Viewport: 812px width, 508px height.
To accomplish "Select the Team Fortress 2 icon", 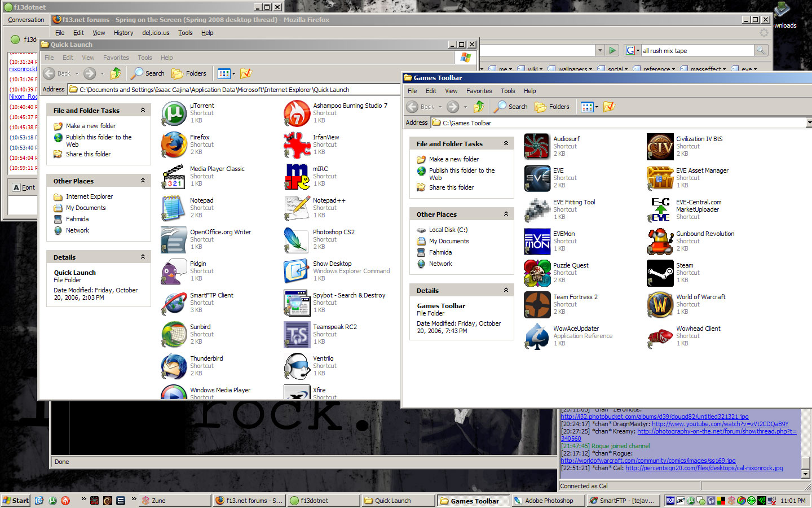I will coord(537,304).
